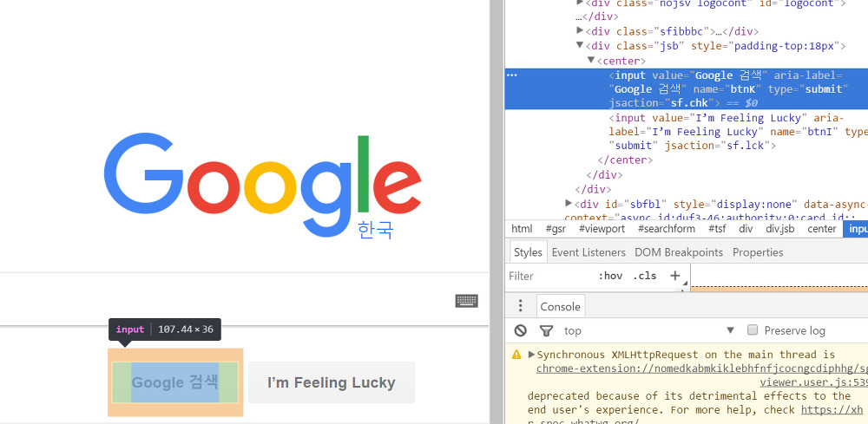
Task: Enable the Preserve log checkbox
Action: coord(753,330)
